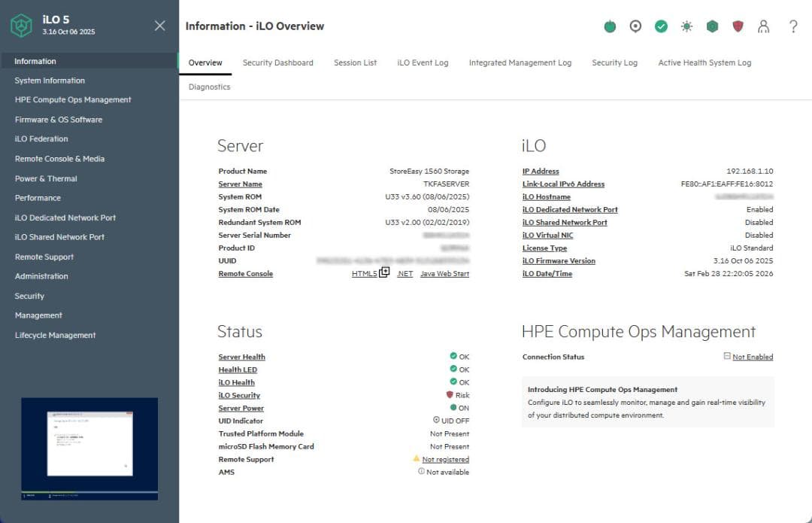Select Information in the sidebar

pyautogui.click(x=89, y=61)
